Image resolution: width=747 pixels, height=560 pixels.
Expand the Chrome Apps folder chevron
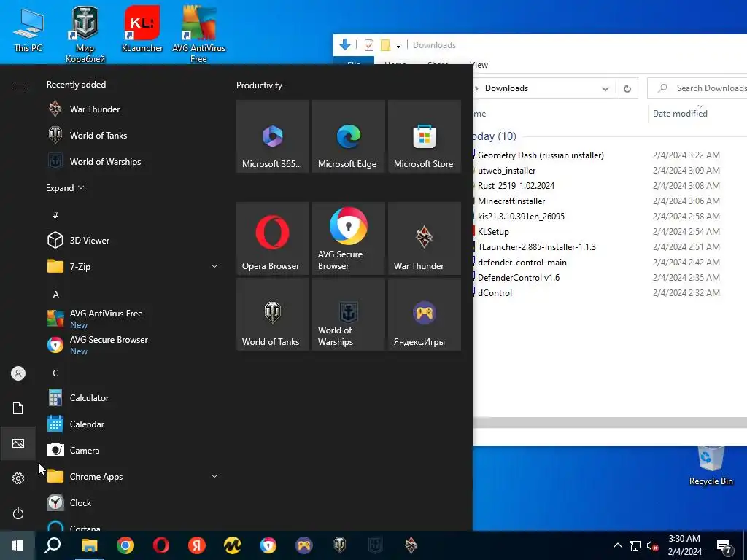point(214,476)
